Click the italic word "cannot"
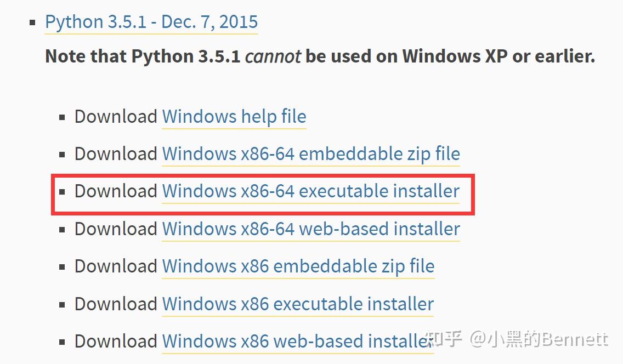Screen dimensions: 623x364 pyautogui.click(x=273, y=56)
